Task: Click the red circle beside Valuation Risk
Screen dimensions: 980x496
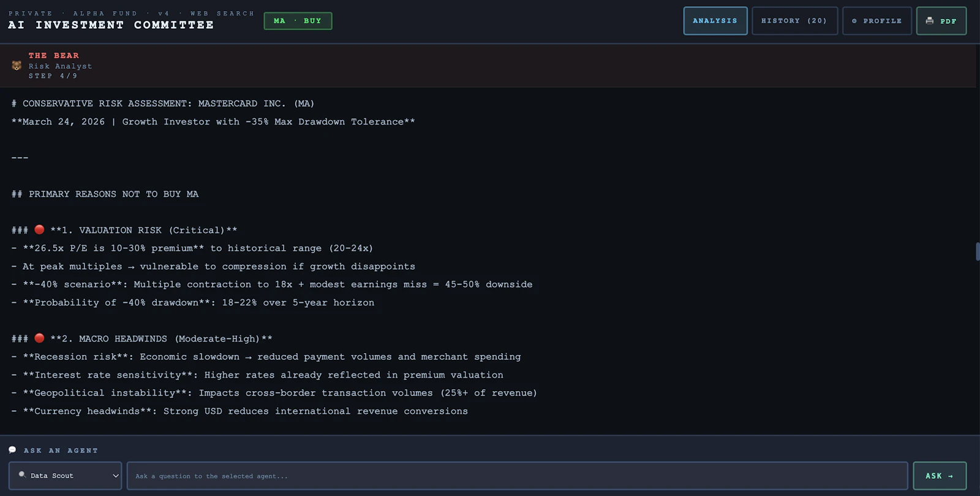Action: [x=39, y=229]
